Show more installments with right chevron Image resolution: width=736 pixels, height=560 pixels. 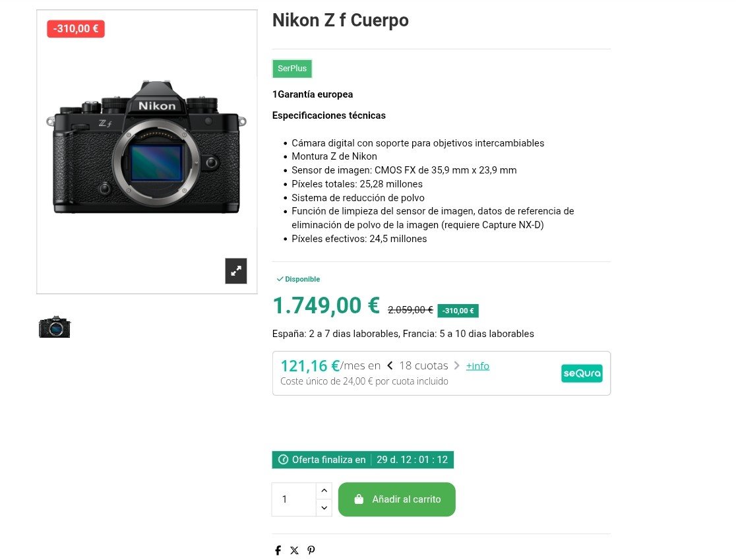pos(456,365)
